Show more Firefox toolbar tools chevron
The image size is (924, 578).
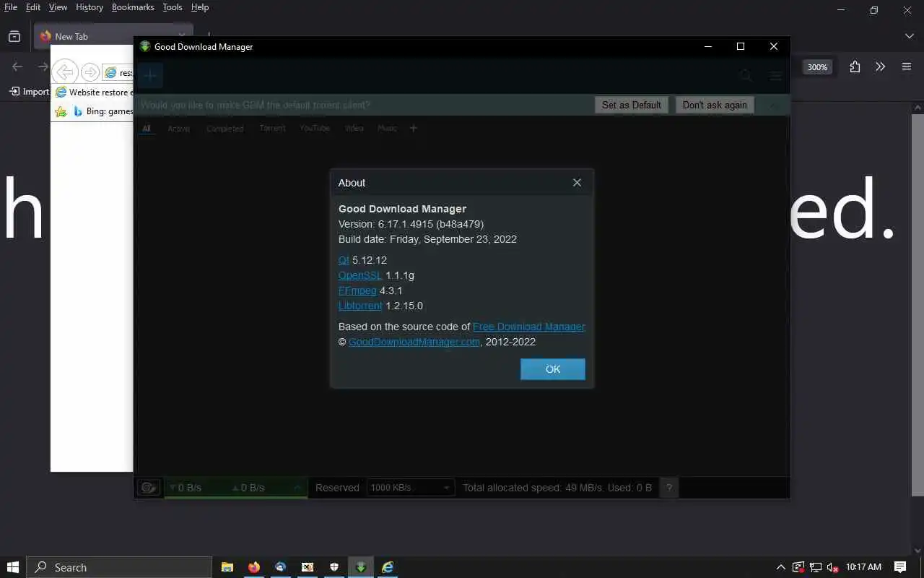click(x=880, y=66)
